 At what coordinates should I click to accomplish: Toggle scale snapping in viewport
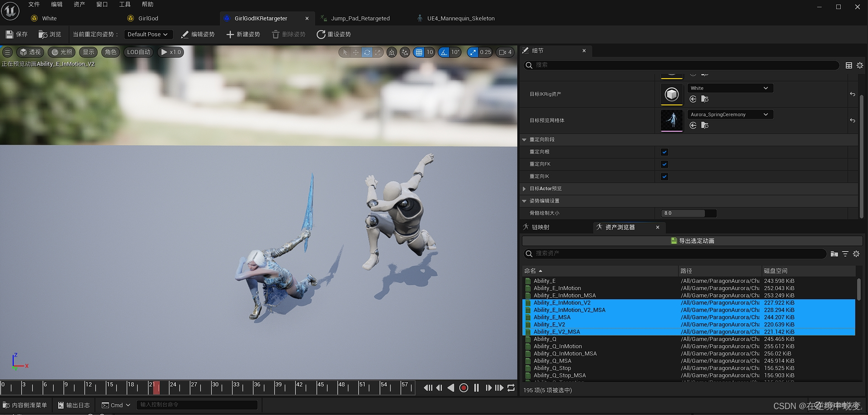point(473,52)
